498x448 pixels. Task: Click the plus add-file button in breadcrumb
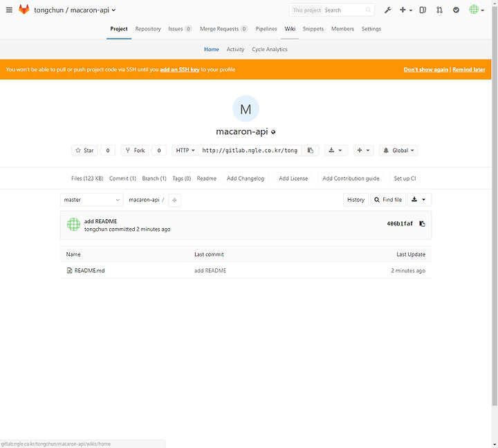174,200
